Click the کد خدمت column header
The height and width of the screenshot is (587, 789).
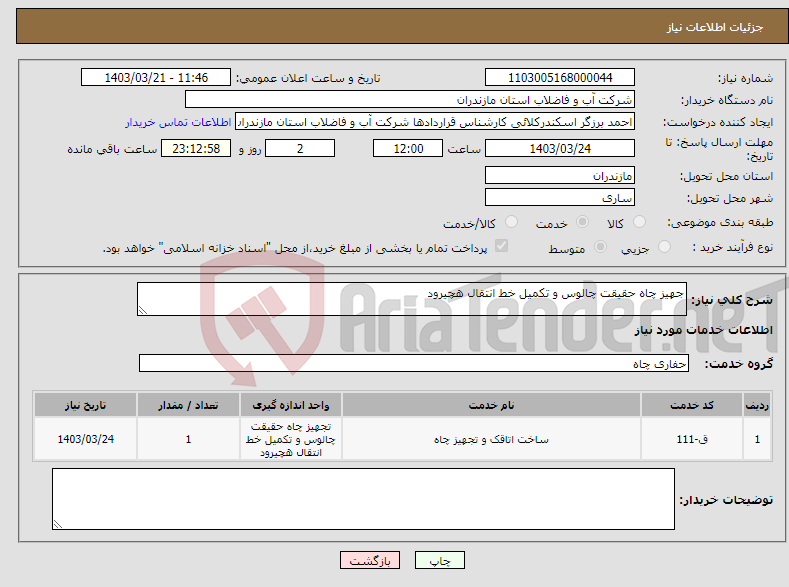[x=692, y=405]
